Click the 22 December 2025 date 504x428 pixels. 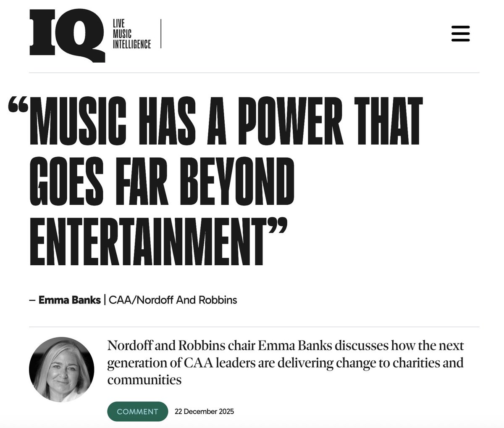(204, 412)
